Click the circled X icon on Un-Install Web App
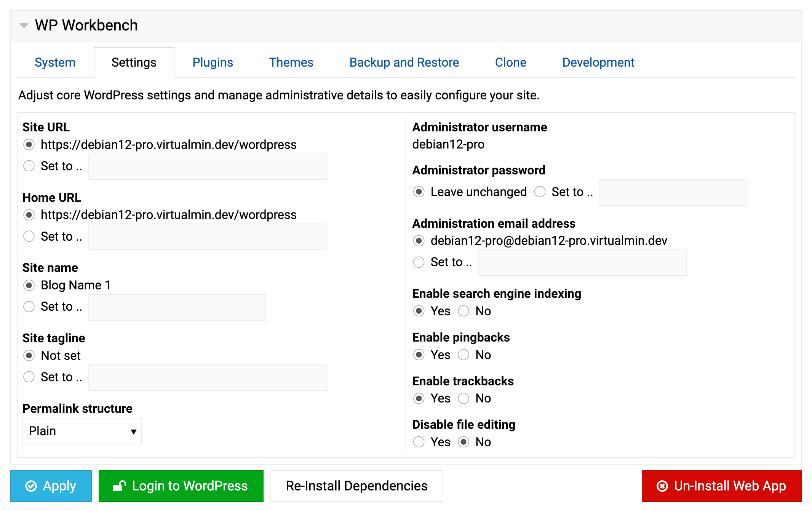 point(662,486)
